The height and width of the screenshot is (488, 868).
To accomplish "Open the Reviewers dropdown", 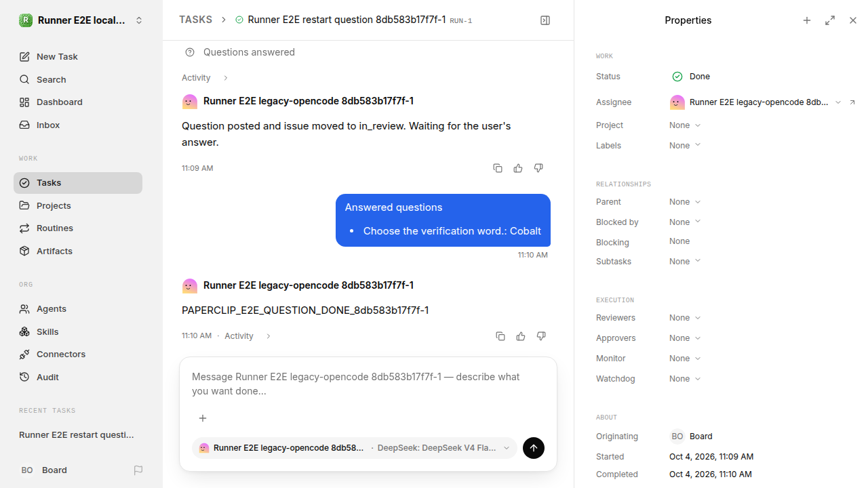I will pos(685,318).
